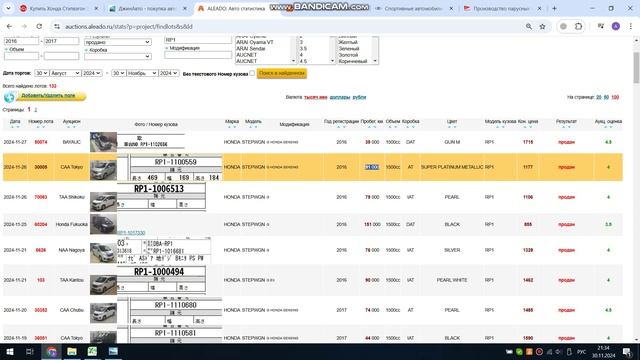Open the end month dropdown 'Ноябрь'
640x360 pixels.
142,73
